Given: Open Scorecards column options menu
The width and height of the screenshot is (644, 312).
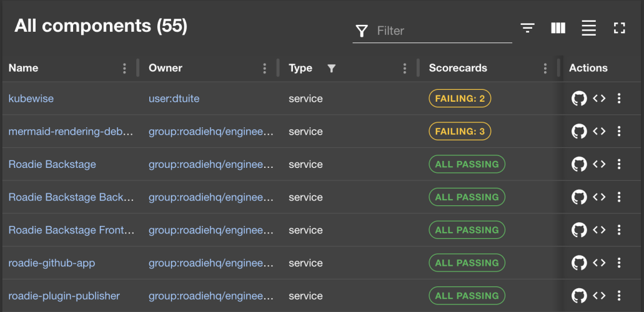Looking at the screenshot, I should pos(545,68).
